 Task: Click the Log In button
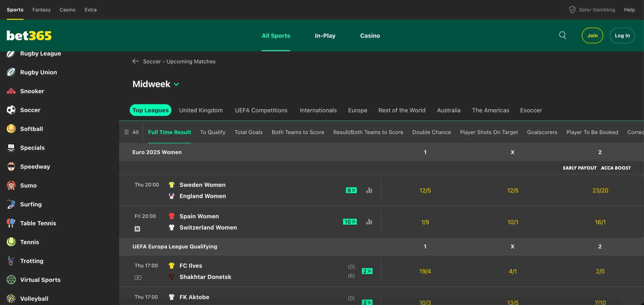coord(622,36)
